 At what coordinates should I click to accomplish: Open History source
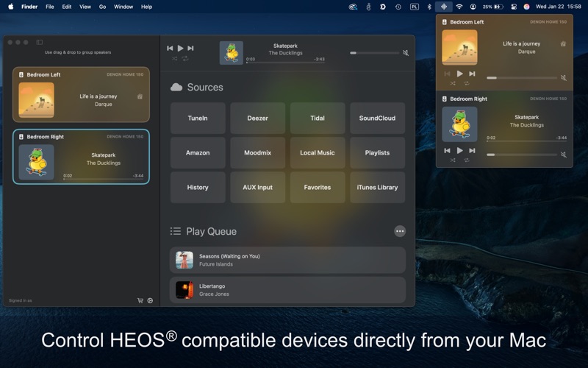point(198,188)
